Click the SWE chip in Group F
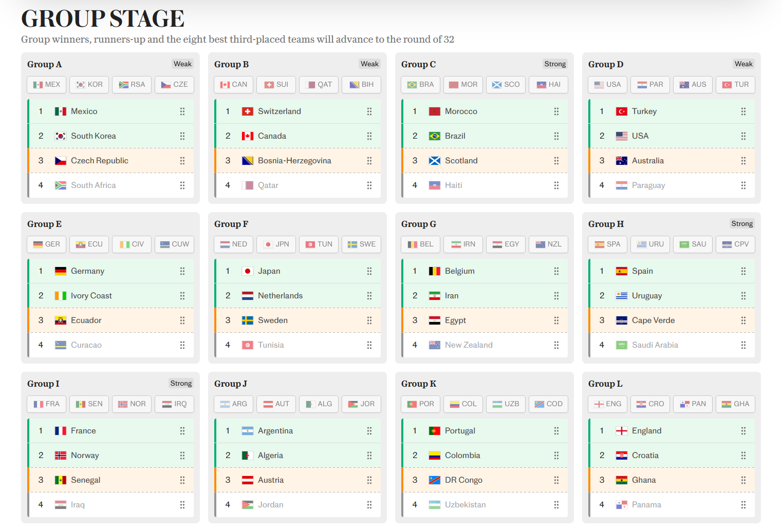This screenshot has height=532, width=782. [362, 244]
